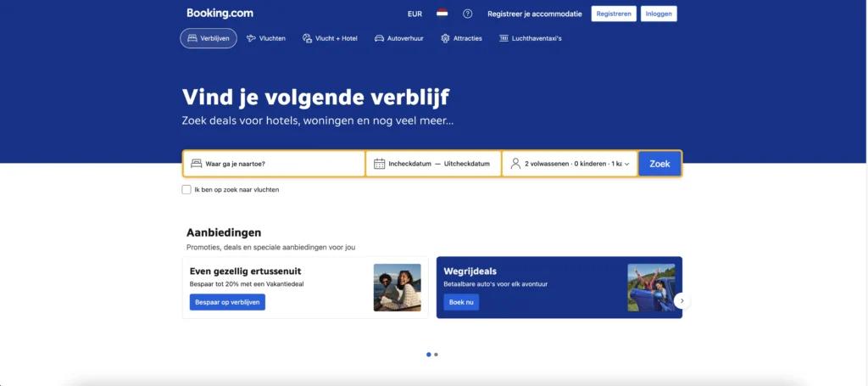The image size is (868, 386).
Task: Select the Autoverhuur tab
Action: [x=399, y=38]
